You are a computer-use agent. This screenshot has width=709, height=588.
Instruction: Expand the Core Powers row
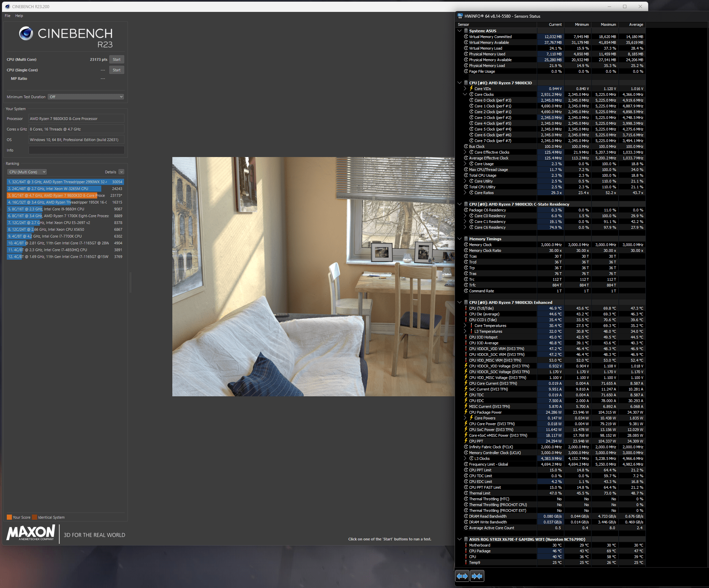465,418
